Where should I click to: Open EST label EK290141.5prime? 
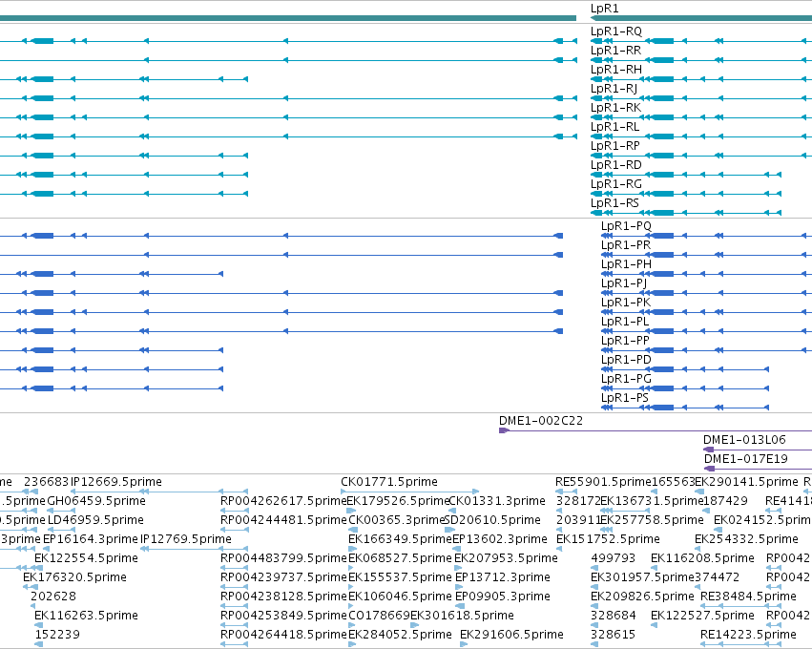pos(746,482)
